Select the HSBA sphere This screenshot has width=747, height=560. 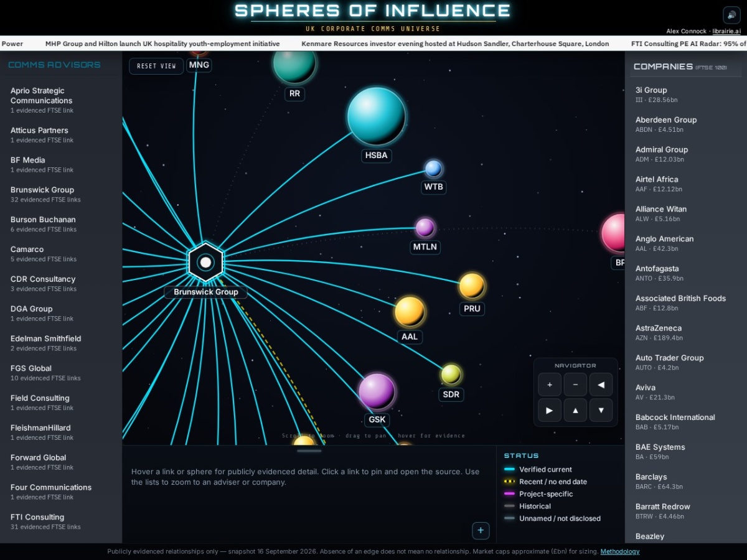pos(377,116)
